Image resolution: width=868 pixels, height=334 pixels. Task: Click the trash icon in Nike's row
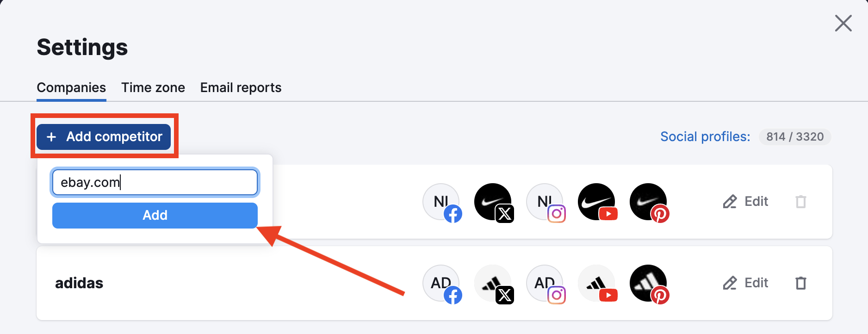[801, 201]
